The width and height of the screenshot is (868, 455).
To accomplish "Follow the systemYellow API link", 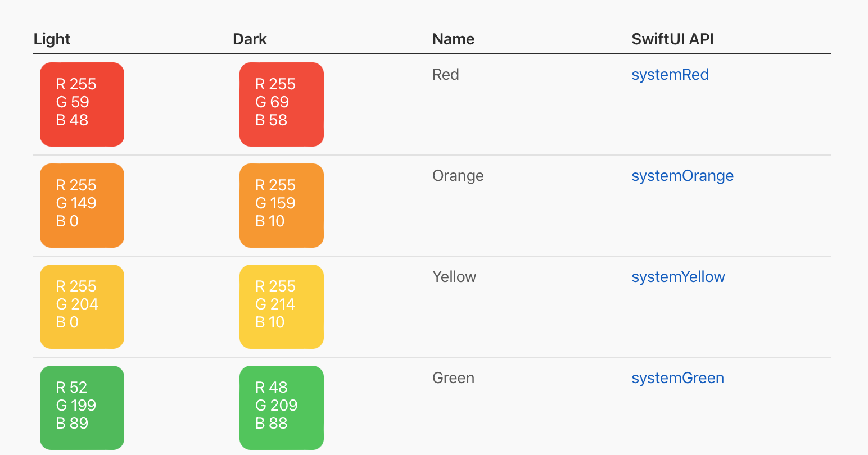I will click(x=678, y=277).
